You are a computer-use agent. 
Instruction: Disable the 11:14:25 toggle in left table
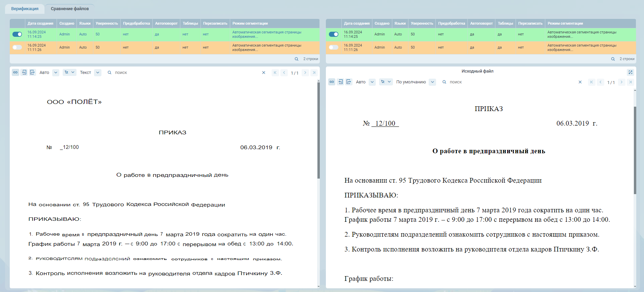tap(17, 34)
